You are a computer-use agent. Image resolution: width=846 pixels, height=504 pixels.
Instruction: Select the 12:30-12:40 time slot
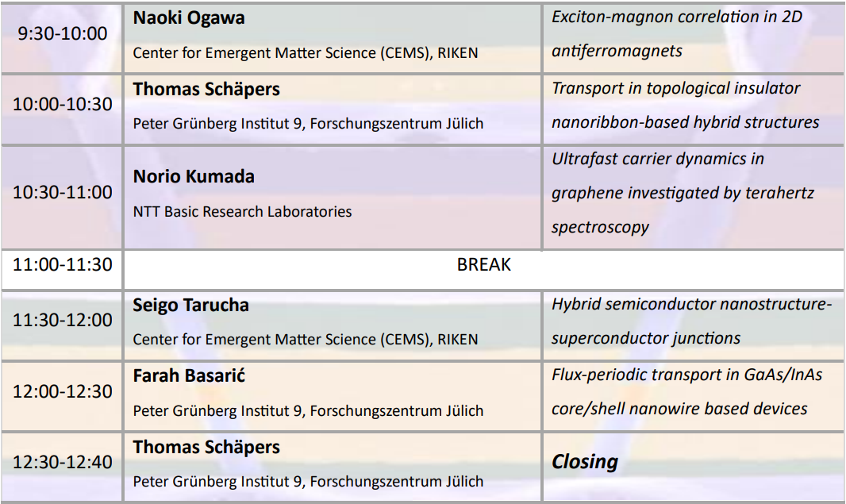pos(62,462)
